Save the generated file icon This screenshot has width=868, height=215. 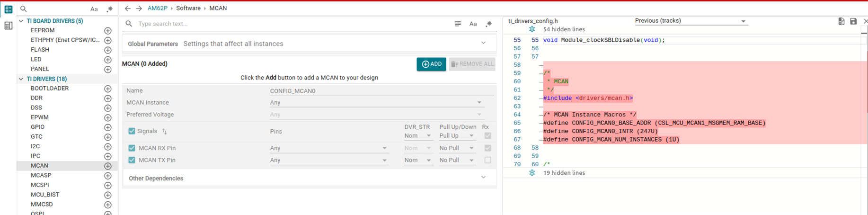click(853, 21)
